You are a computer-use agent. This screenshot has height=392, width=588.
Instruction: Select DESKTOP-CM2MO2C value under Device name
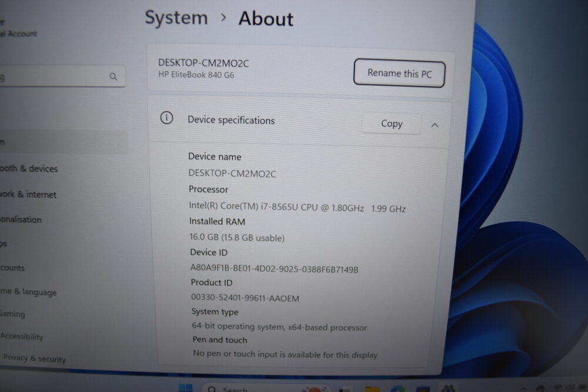pyautogui.click(x=232, y=173)
